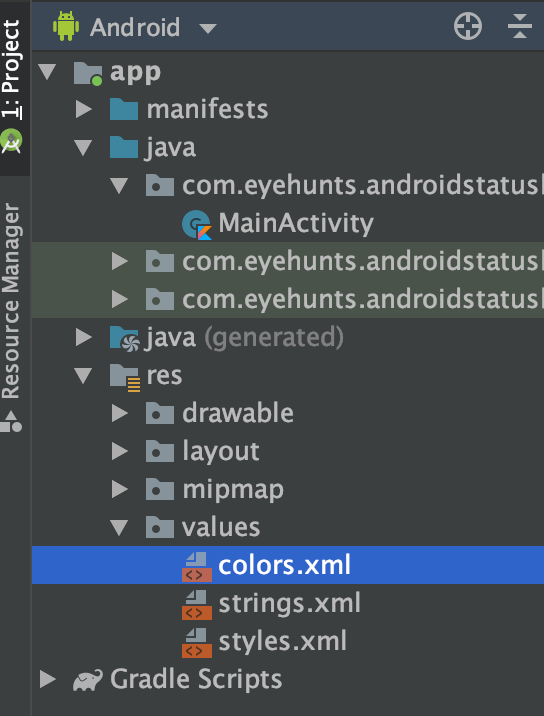Select the MainActivity file name
The height and width of the screenshot is (716, 544).
coord(296,223)
